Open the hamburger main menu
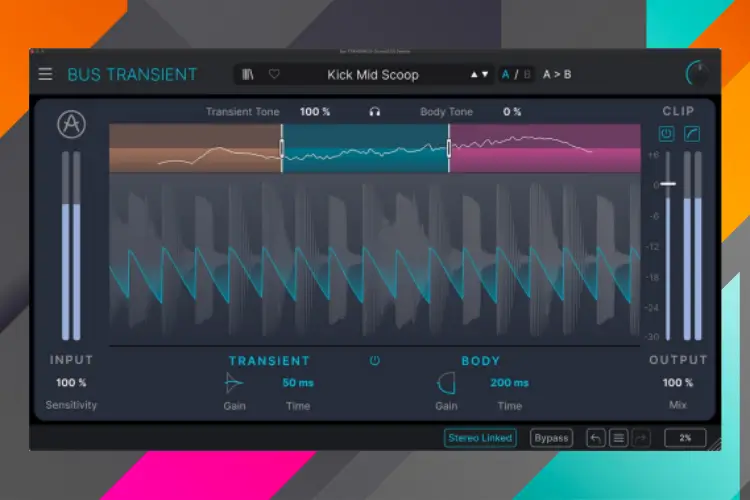This screenshot has height=500, width=750. [45, 74]
